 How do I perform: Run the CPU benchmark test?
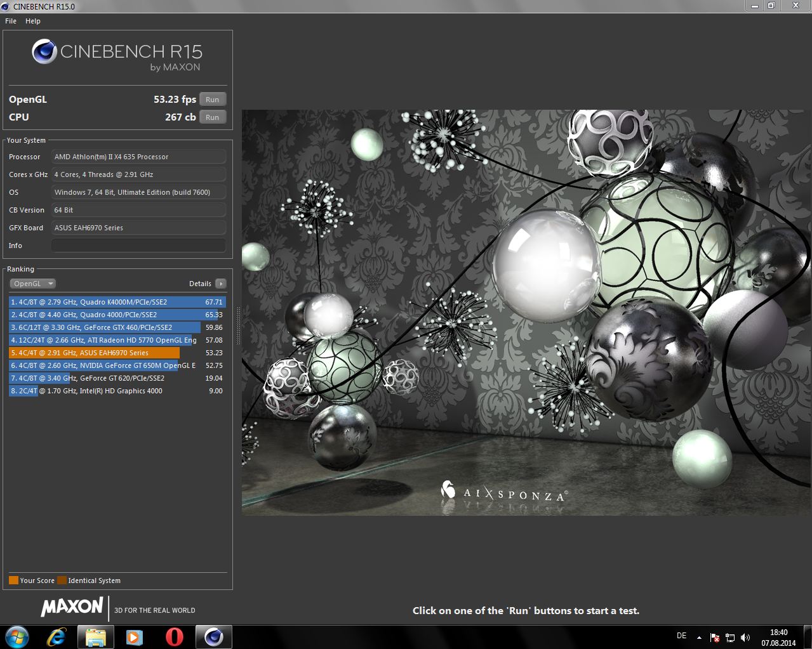click(213, 117)
